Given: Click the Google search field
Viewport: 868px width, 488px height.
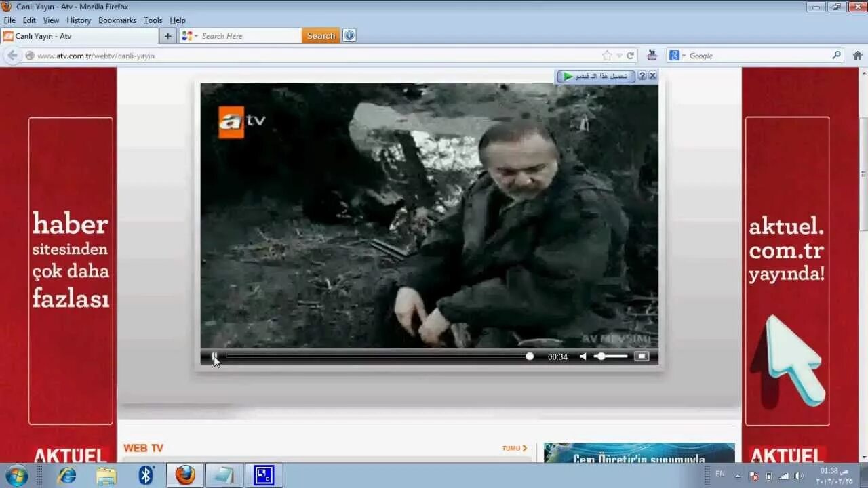Looking at the screenshot, I should tap(759, 56).
